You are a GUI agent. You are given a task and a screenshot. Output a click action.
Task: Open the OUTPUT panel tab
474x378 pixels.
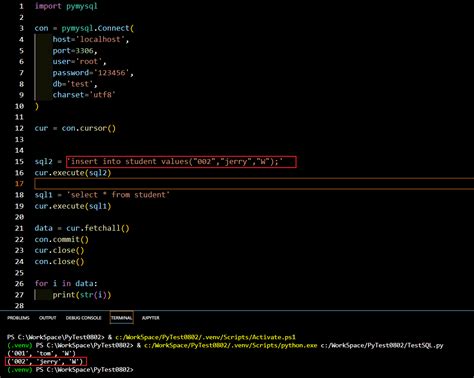point(47,318)
